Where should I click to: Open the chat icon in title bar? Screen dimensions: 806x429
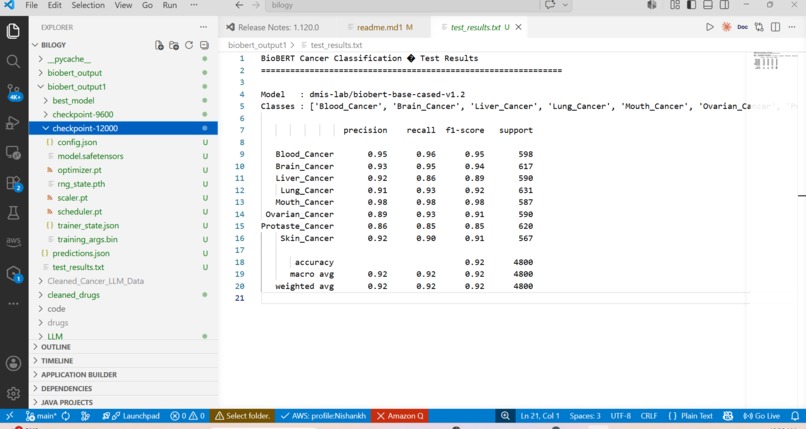point(550,5)
